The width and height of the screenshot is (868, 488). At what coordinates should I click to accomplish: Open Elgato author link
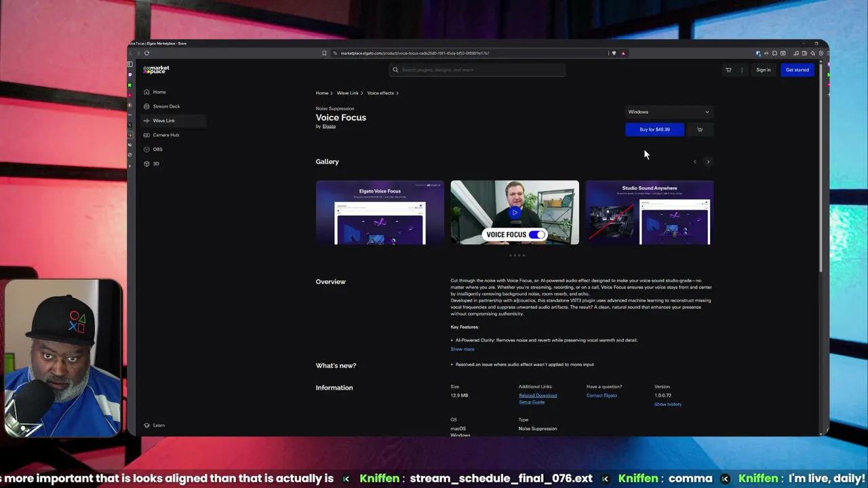pos(329,126)
